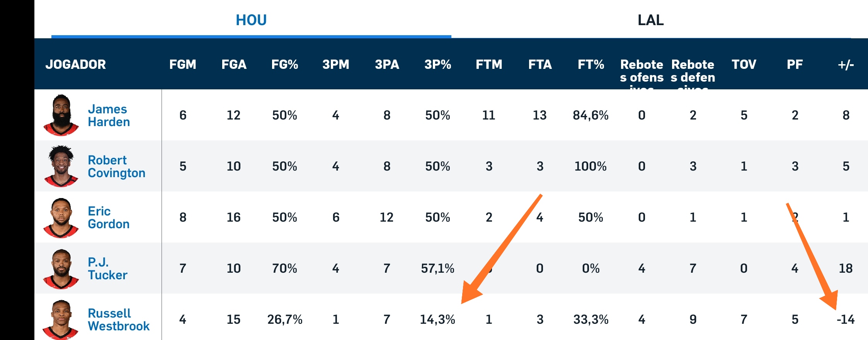This screenshot has width=868, height=340.
Task: Sort by the TOV column header
Action: 744,64
